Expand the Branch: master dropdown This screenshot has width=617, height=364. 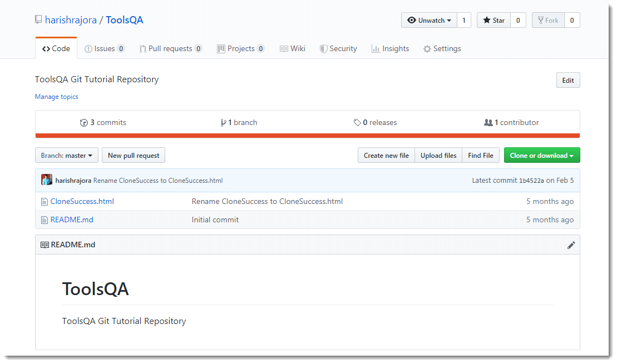(x=67, y=155)
